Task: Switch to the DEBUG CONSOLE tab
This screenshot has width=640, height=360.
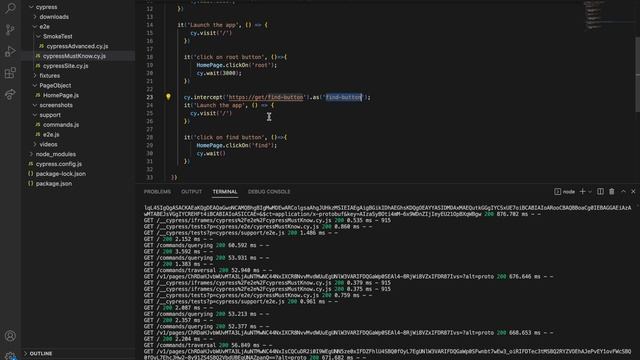Action: 269,191
